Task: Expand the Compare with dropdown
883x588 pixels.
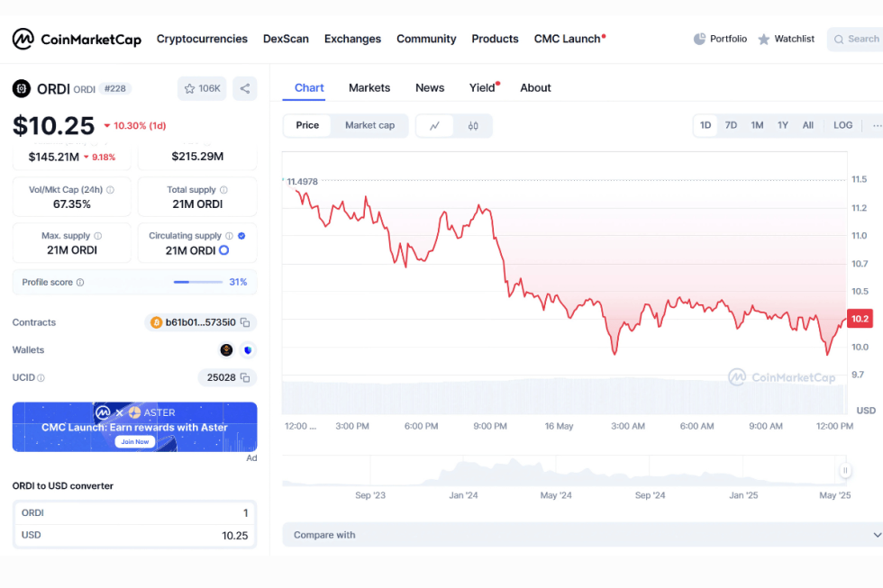Action: [583, 535]
